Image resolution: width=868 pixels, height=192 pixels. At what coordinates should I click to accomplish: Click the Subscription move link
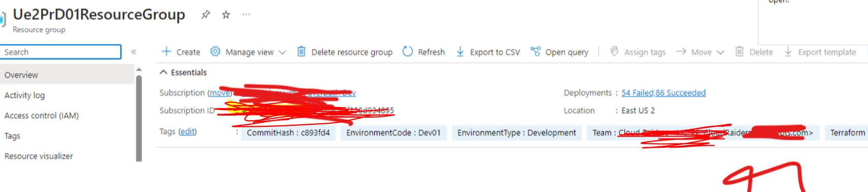[220, 93]
